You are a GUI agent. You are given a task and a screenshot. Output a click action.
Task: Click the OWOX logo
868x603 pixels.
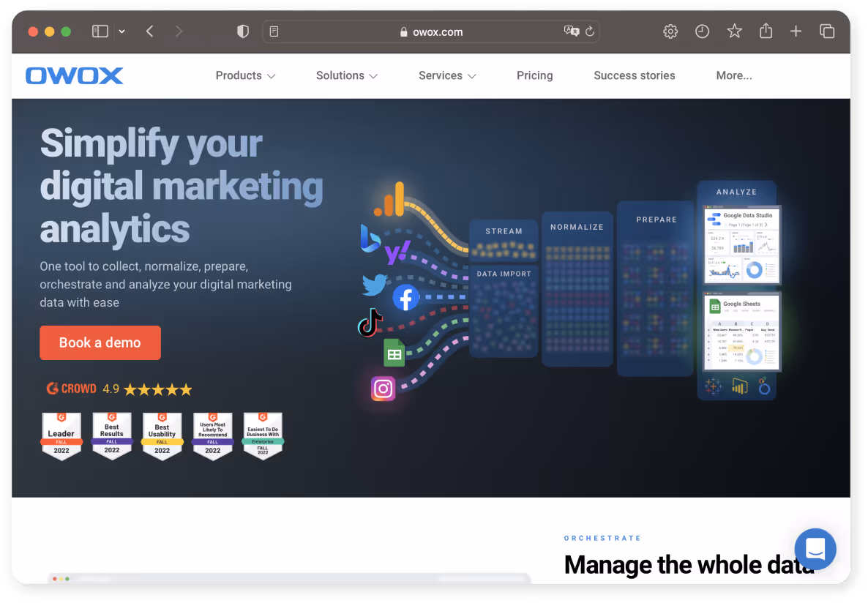[74, 75]
